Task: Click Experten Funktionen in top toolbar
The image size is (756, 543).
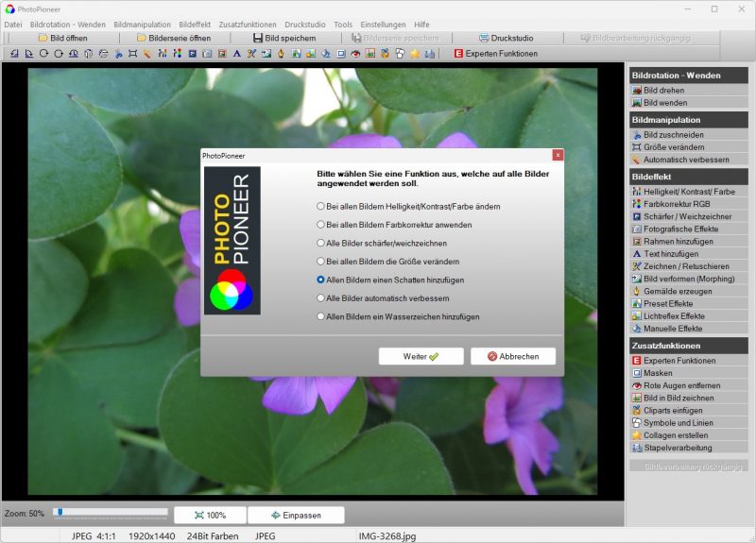Action: click(496, 54)
